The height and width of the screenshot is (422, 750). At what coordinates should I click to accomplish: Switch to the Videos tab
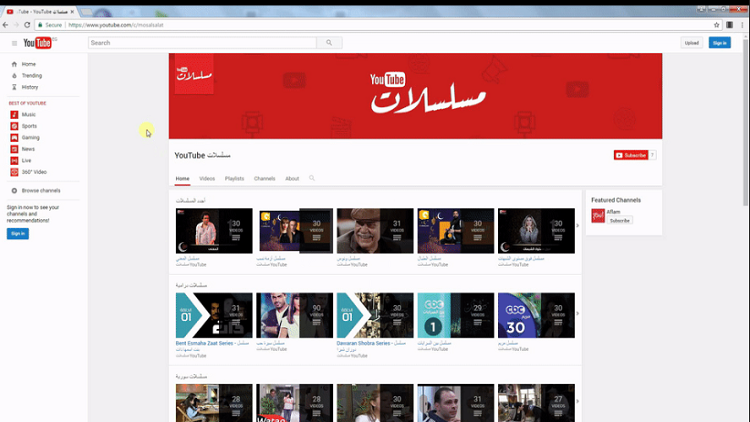click(x=207, y=178)
